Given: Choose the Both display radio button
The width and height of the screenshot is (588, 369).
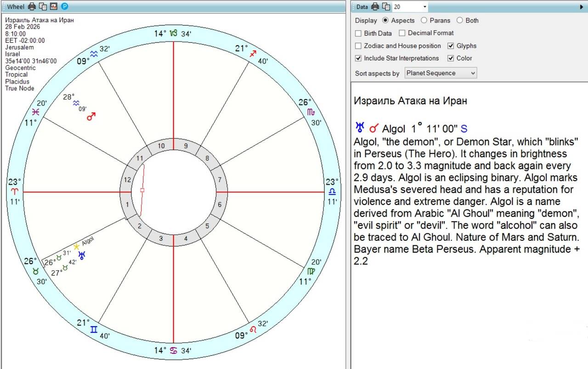Looking at the screenshot, I should (x=459, y=20).
